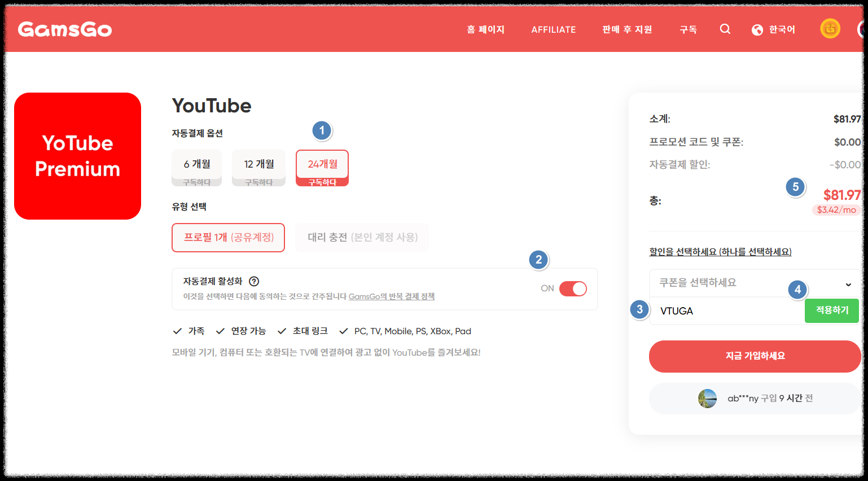
Task: Click the help question mark icon
Action: [254, 281]
